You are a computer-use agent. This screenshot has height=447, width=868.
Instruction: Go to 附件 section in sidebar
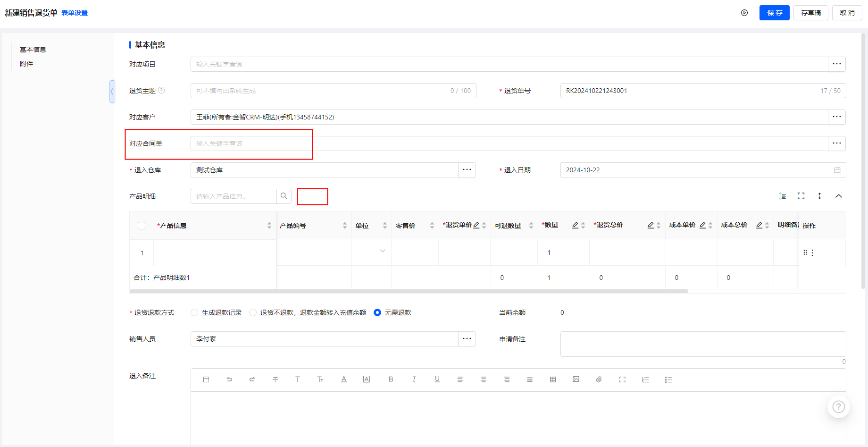(x=26, y=64)
